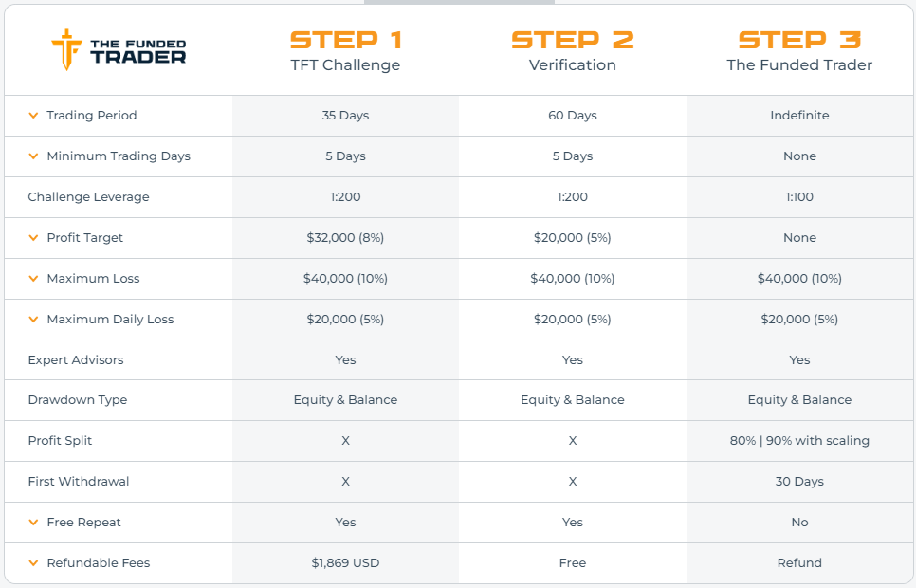
Task: Expand the Minimum Trading Days chevron
Action: (x=34, y=156)
